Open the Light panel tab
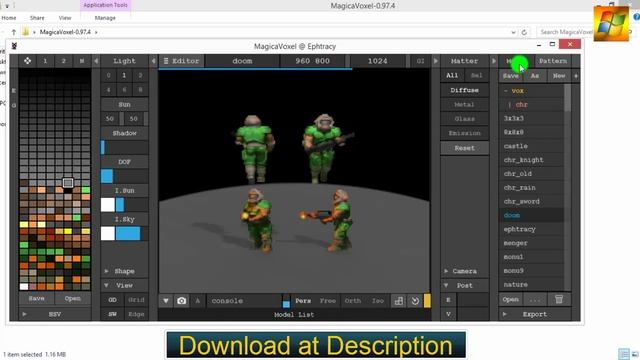Viewport: 640px width, 360px height. point(124,61)
